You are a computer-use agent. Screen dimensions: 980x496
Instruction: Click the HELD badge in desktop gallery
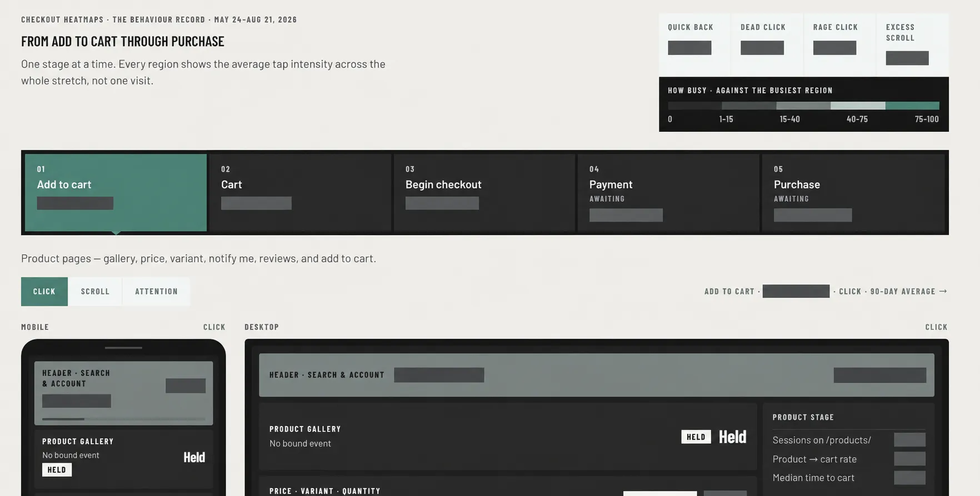[x=696, y=437]
